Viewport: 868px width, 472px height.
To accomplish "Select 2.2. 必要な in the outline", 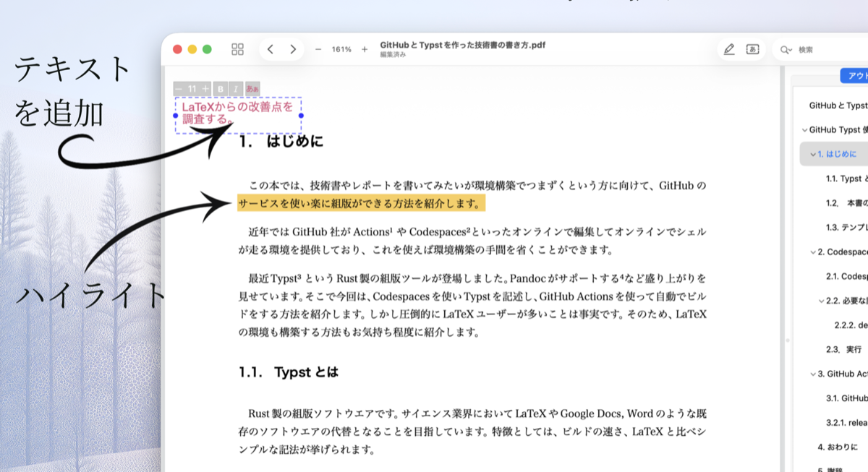I will (846, 301).
